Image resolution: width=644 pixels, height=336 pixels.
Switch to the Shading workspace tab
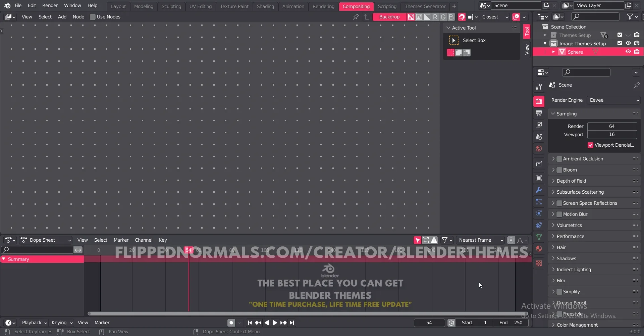265,6
